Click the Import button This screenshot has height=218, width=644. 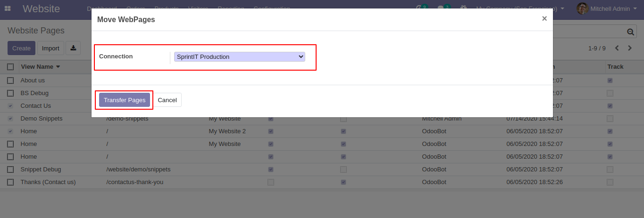click(x=50, y=48)
